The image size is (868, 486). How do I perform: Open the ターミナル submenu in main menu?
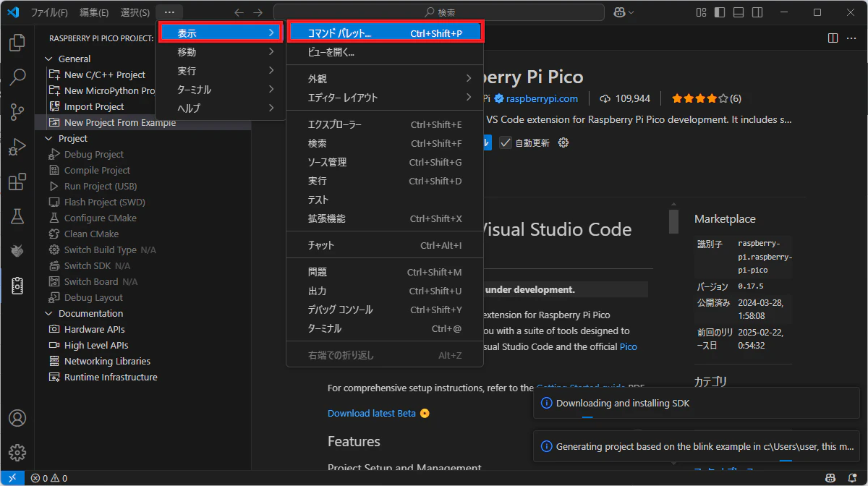pos(221,90)
